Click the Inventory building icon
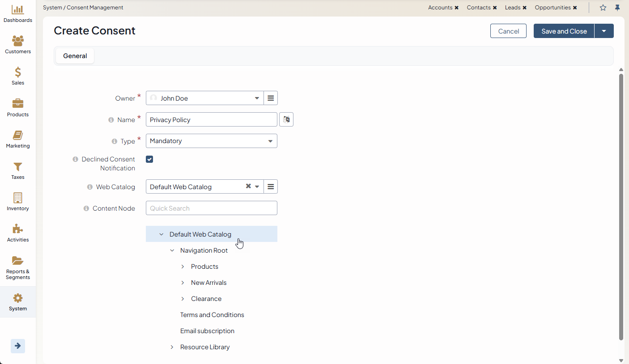 [x=18, y=198]
